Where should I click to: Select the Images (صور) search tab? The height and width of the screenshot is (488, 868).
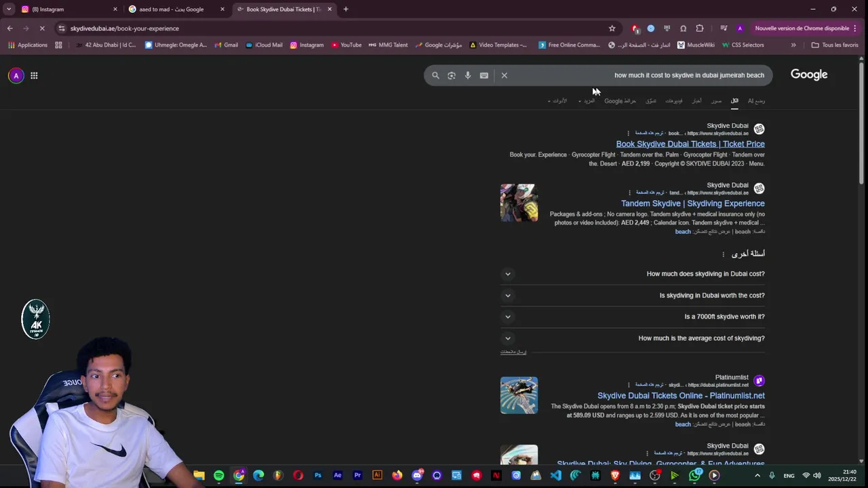(x=716, y=101)
